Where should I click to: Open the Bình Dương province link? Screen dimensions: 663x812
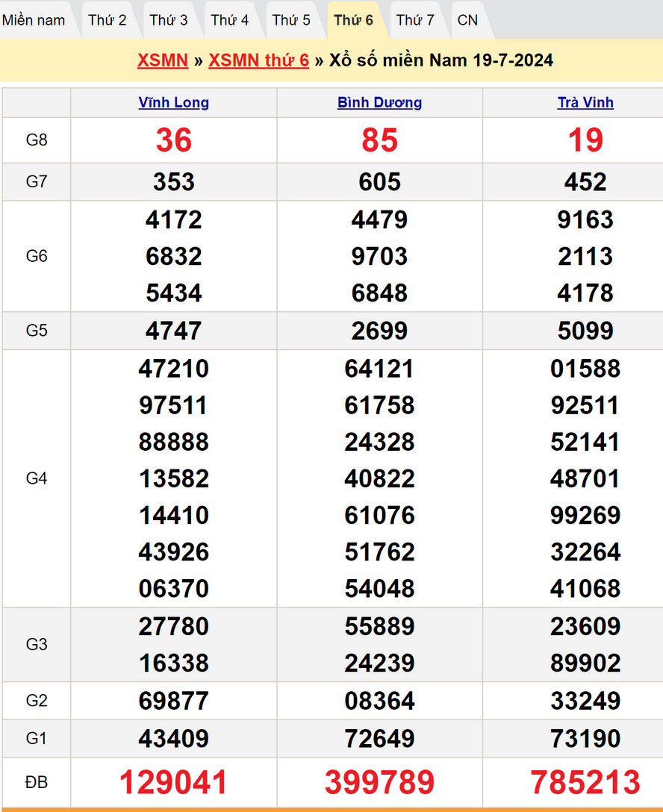click(x=379, y=103)
